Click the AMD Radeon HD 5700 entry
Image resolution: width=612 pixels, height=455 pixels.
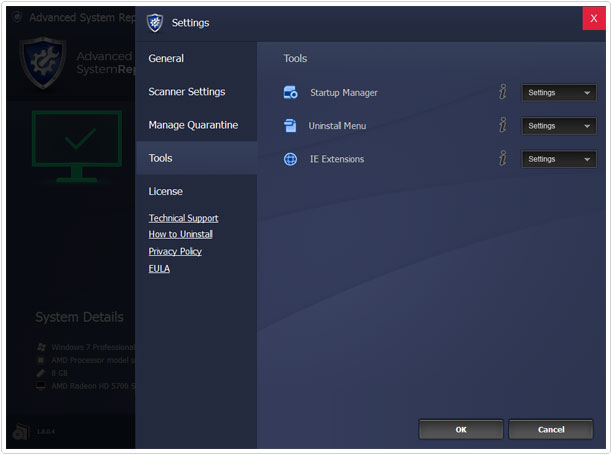pyautogui.click(x=93, y=386)
